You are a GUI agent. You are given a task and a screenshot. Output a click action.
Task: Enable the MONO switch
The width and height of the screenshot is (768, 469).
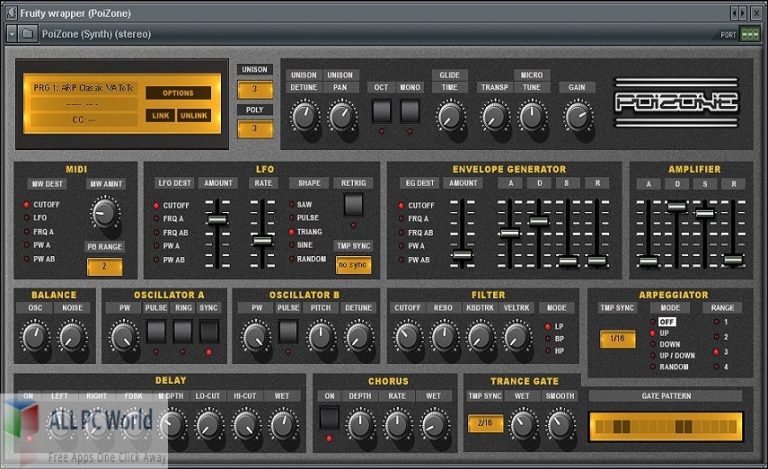click(410, 111)
